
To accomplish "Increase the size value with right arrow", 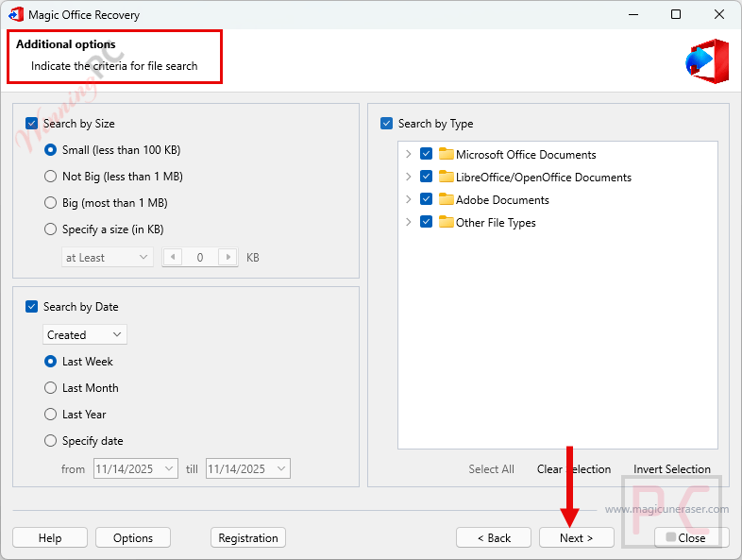I will pos(228,257).
